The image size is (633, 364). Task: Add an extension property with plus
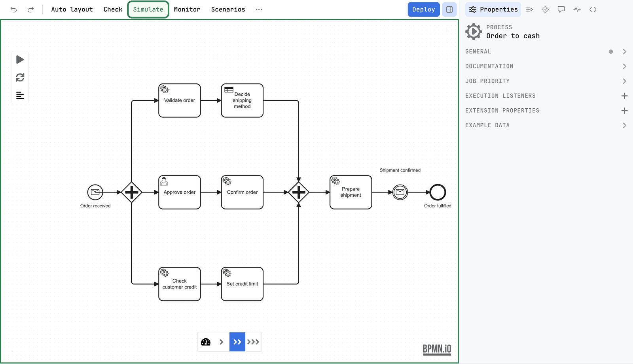pos(624,111)
